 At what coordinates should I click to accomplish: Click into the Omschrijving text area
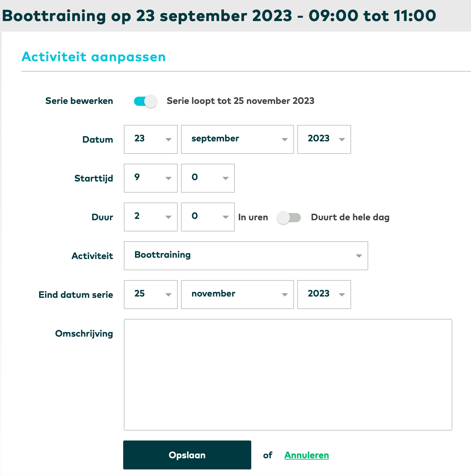tap(288, 375)
